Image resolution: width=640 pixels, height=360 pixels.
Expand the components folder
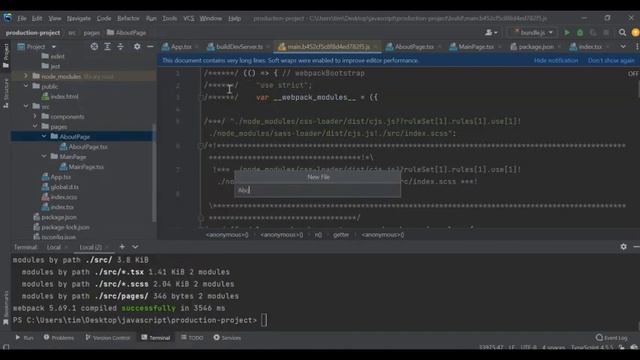click(35, 116)
